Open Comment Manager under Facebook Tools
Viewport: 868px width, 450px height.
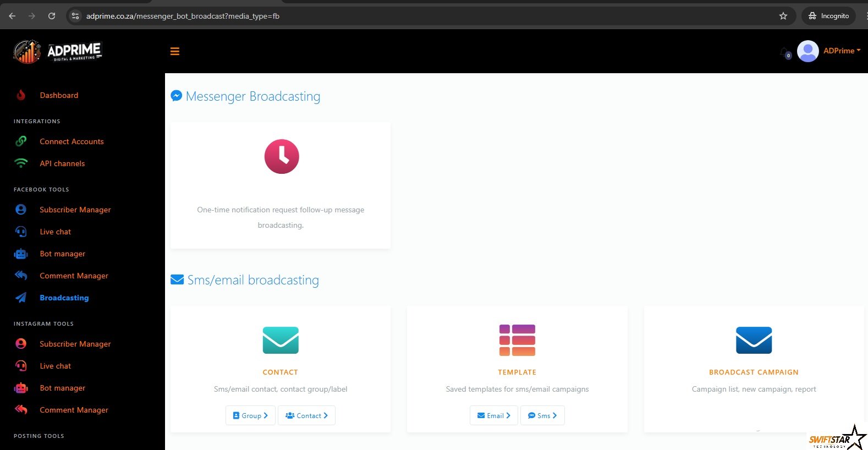74,276
